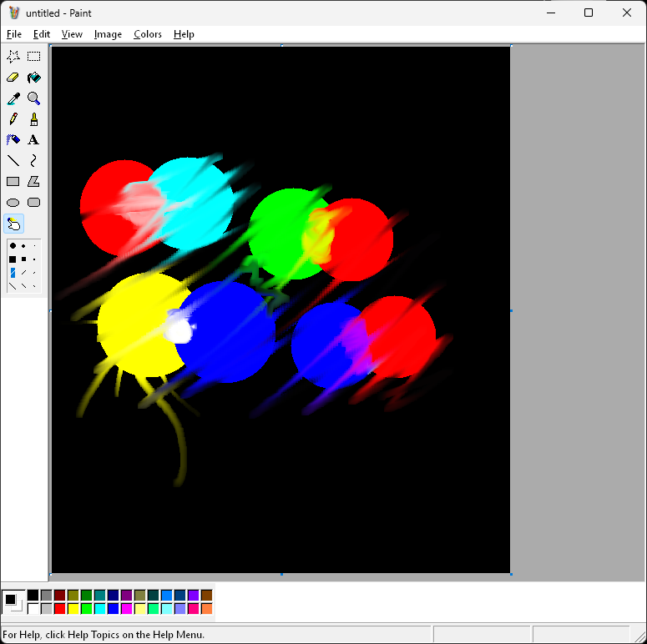This screenshot has height=644, width=647.
Task: Select the medium backslash brush tip
Action: [23, 286]
